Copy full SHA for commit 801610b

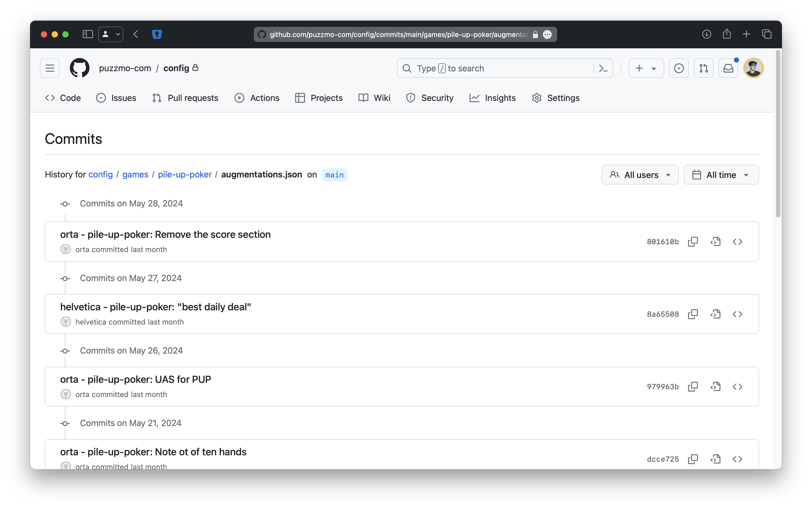click(693, 242)
